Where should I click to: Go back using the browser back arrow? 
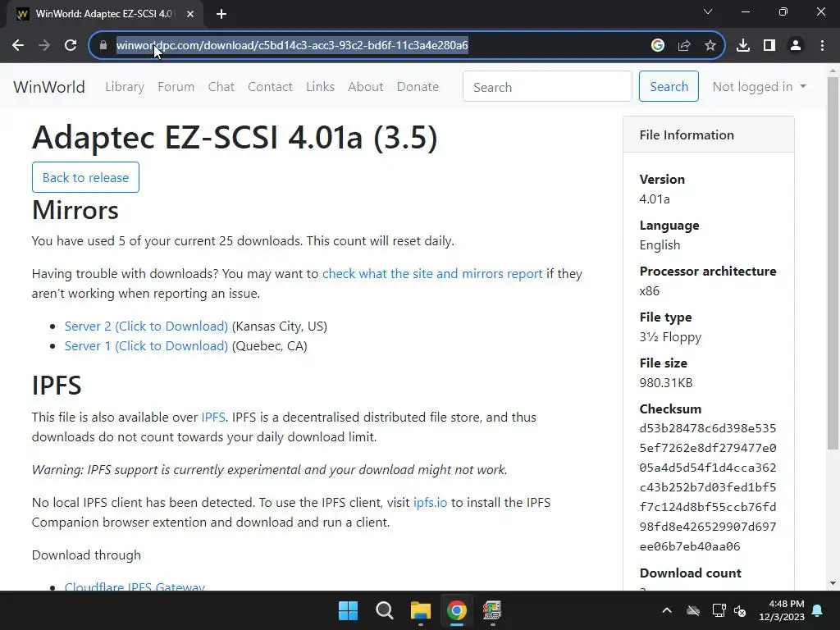(x=18, y=46)
